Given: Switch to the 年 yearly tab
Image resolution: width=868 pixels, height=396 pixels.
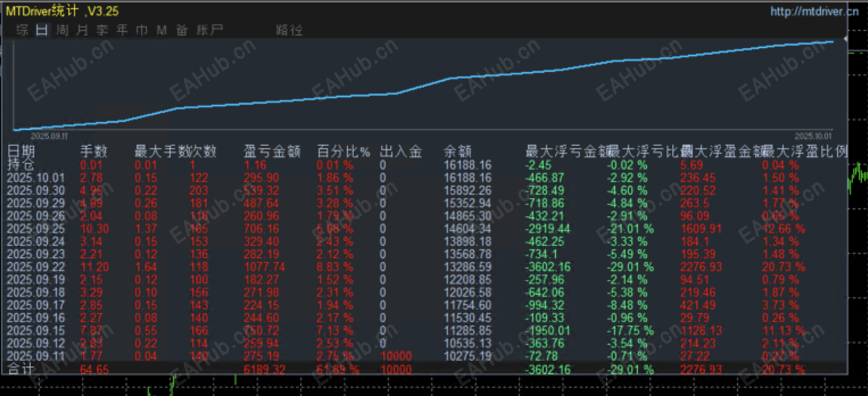Looking at the screenshot, I should coord(122,30).
